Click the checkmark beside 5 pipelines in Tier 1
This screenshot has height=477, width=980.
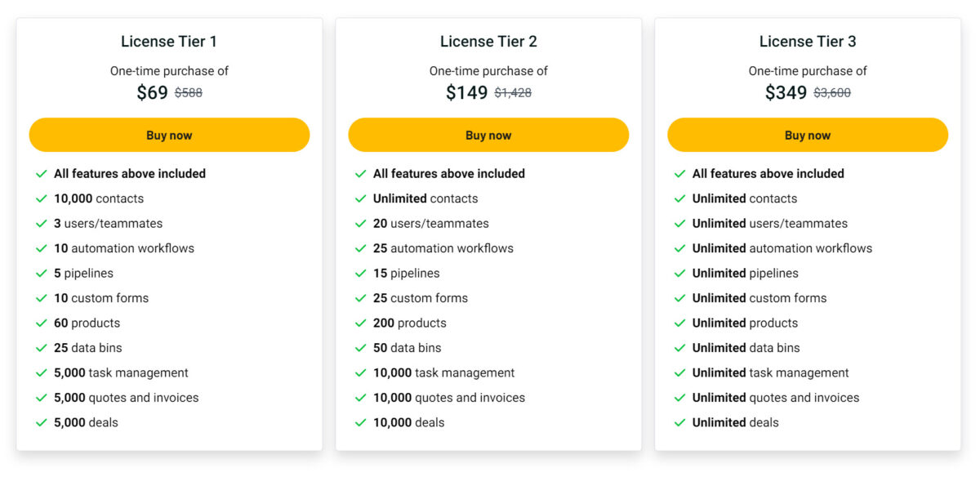tap(41, 273)
